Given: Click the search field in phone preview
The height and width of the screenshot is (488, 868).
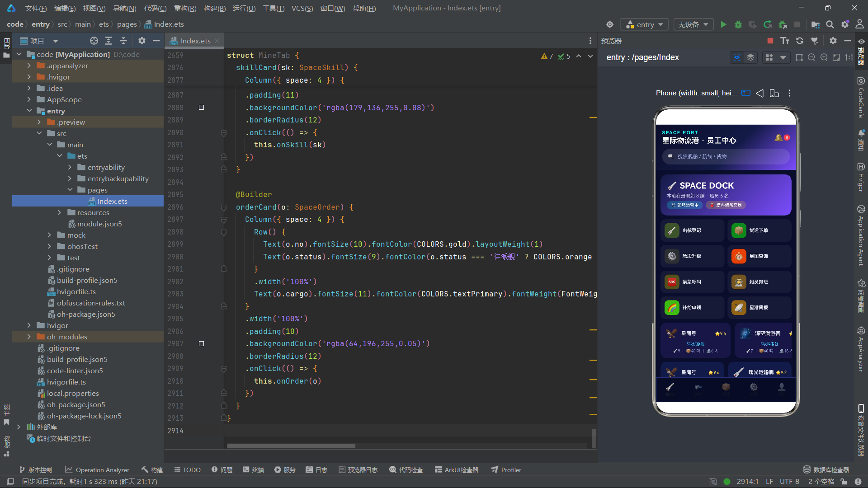Looking at the screenshot, I should [x=726, y=156].
